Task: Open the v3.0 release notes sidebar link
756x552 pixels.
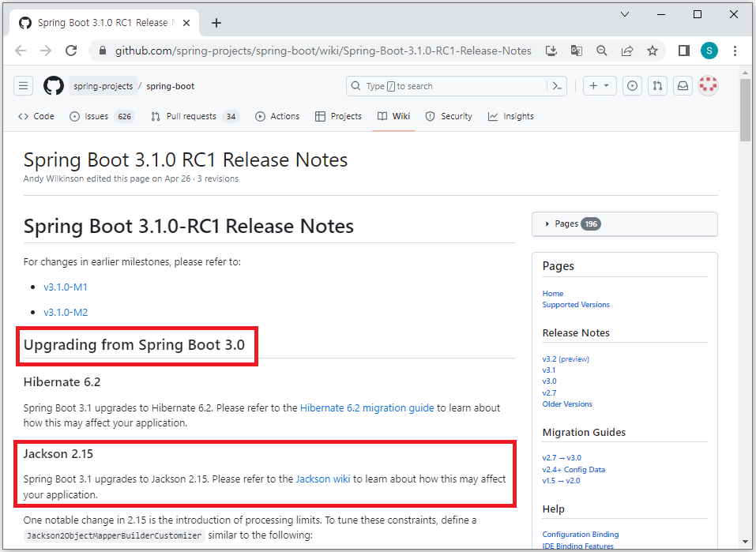Action: point(549,381)
